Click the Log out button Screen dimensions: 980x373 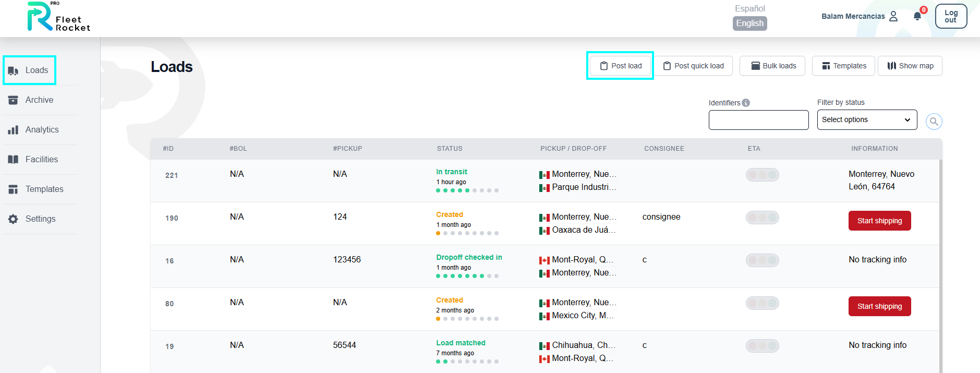point(951,16)
